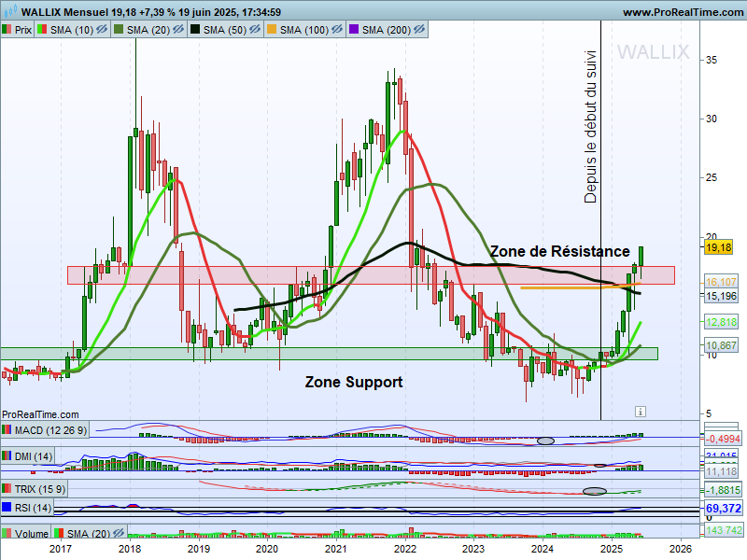Image resolution: width=747 pixels, height=560 pixels.
Task: Click the 2021 year on time axis
Action: (336, 549)
